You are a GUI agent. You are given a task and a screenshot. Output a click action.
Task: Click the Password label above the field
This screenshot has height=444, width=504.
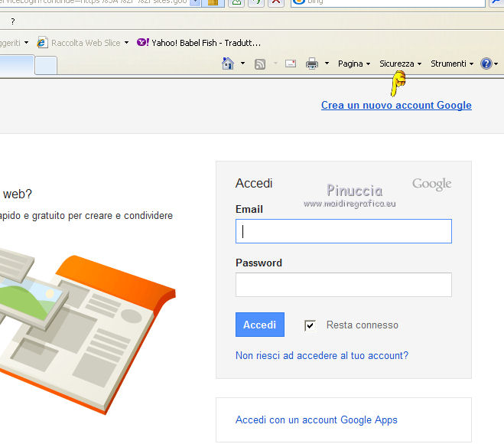pos(259,263)
